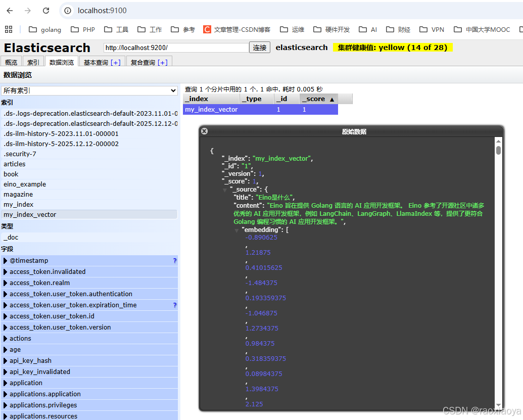Select the articles index

pyautogui.click(x=89, y=164)
